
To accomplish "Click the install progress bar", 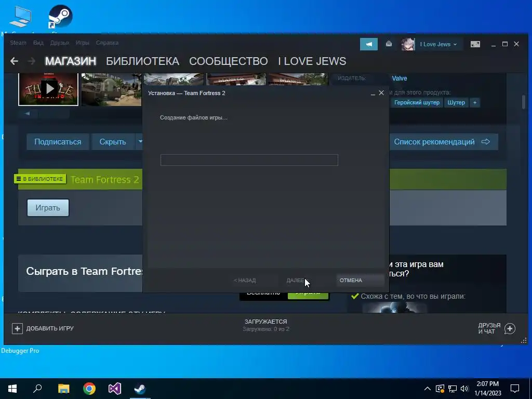I will click(x=249, y=160).
